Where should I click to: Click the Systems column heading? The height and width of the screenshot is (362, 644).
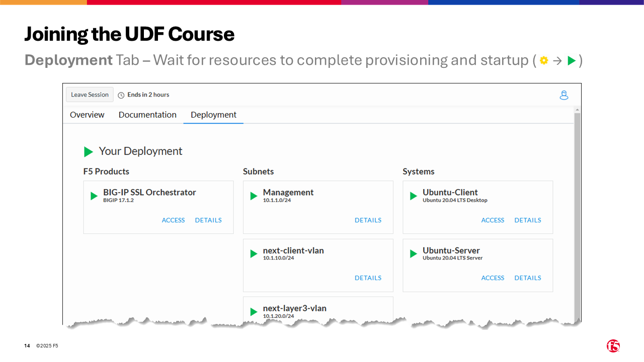coord(419,171)
